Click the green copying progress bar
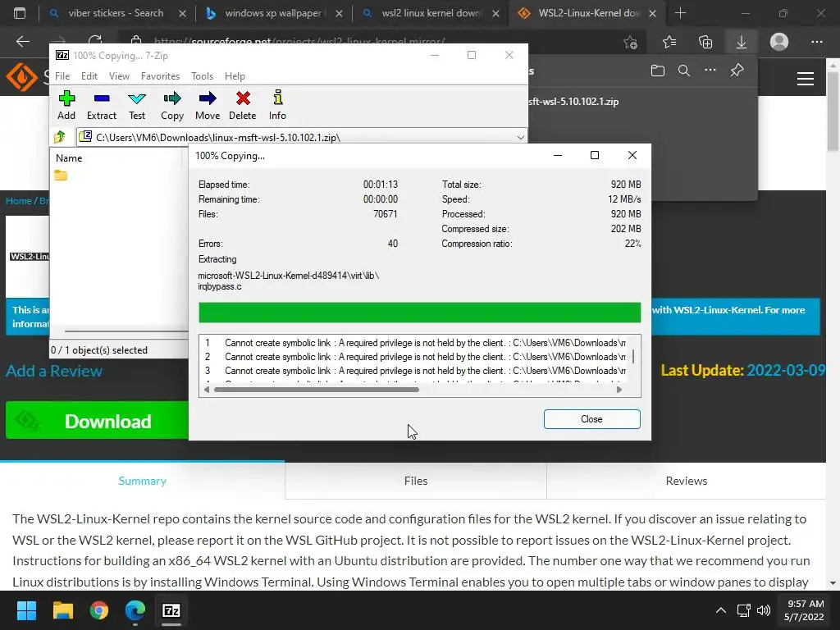 (419, 313)
